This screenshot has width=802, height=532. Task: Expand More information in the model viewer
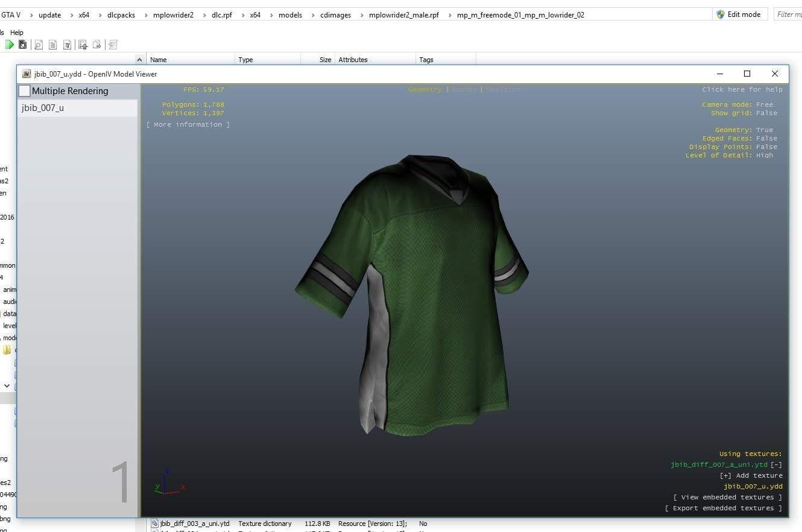pyautogui.click(x=188, y=124)
